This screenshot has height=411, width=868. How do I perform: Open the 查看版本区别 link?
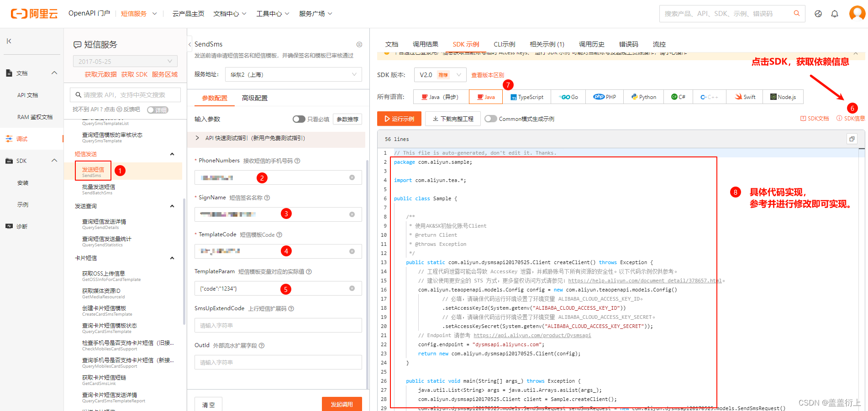(488, 75)
